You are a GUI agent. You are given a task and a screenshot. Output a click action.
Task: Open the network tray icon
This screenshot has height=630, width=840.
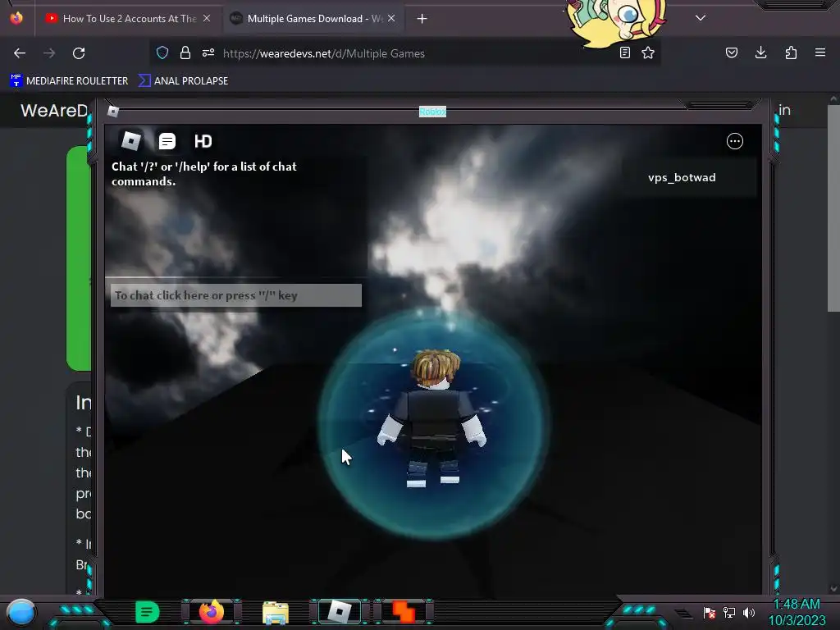729,612
